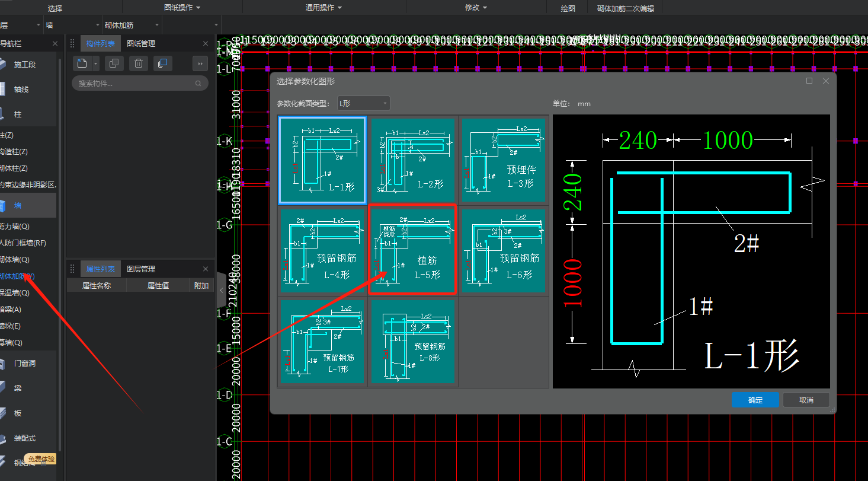The width and height of the screenshot is (868, 481).
Task: Select 剪力墙(Q) tree item
Action: pos(15,227)
